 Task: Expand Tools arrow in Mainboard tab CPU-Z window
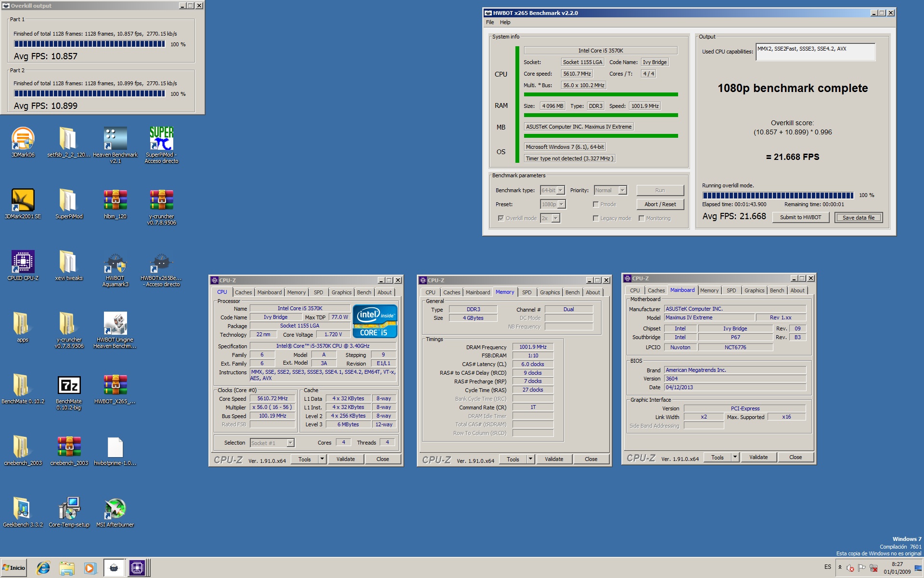click(735, 457)
